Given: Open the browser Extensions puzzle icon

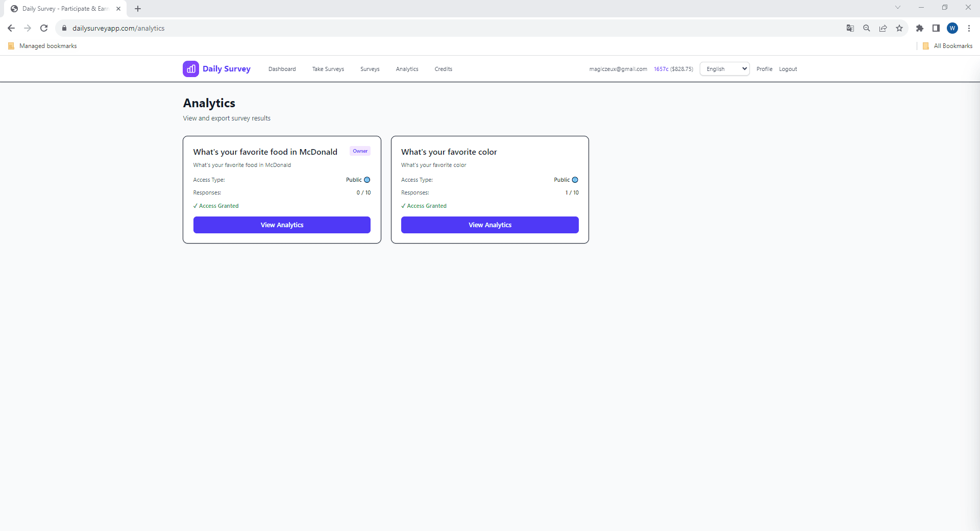Looking at the screenshot, I should point(920,28).
